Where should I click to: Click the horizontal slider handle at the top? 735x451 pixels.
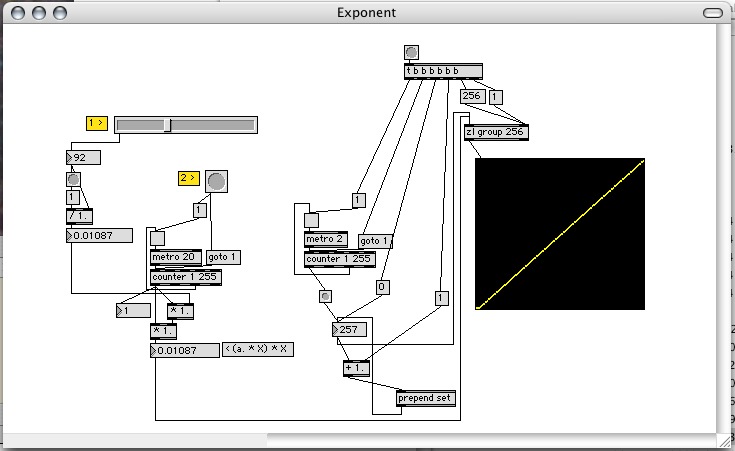coord(167,125)
